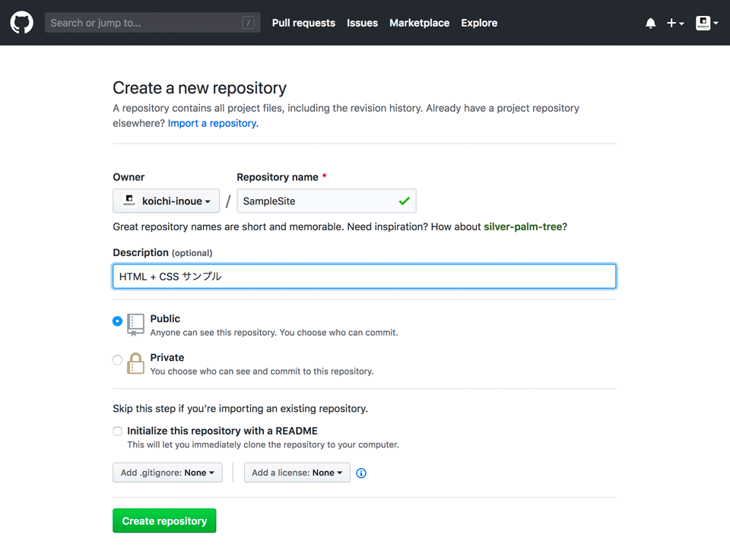
Task: Open the notifications bell
Action: click(x=650, y=24)
